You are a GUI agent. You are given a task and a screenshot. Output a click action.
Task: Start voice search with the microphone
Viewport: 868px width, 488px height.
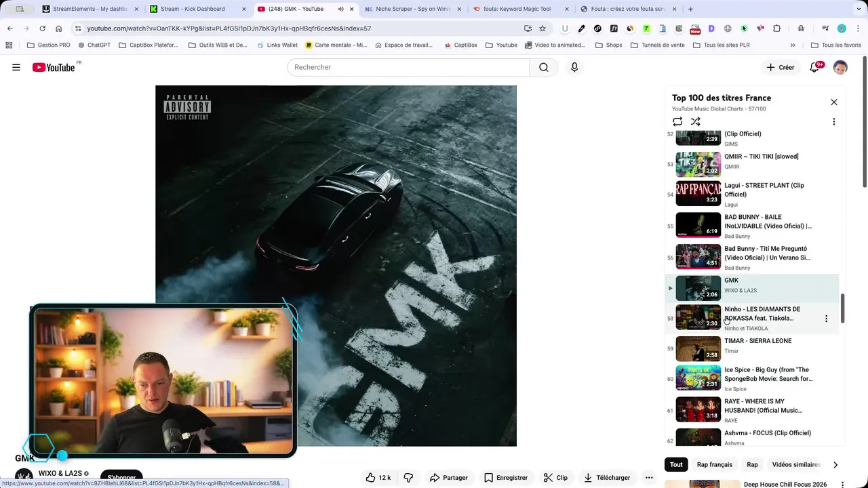(574, 67)
